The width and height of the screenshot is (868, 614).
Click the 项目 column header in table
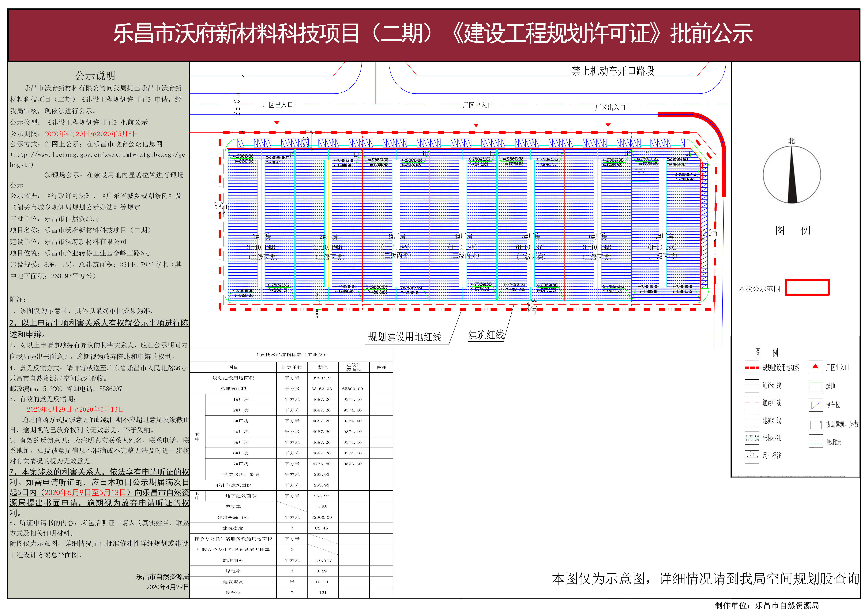pos(233,367)
